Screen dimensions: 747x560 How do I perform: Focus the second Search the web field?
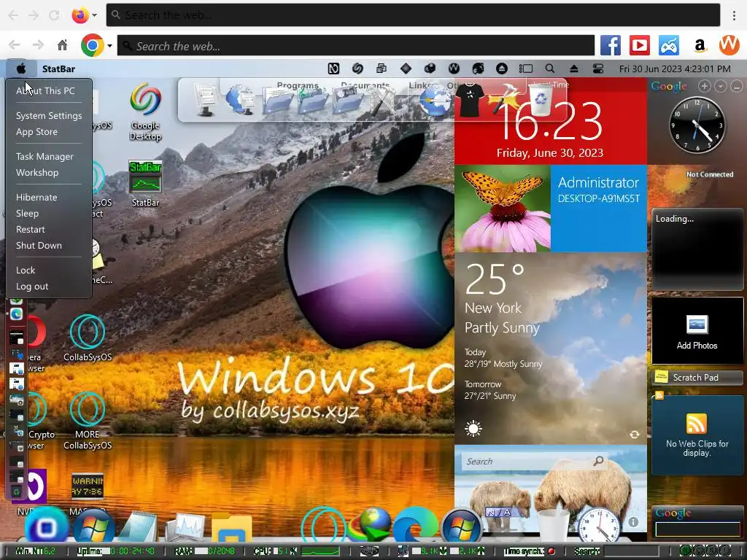pos(356,46)
